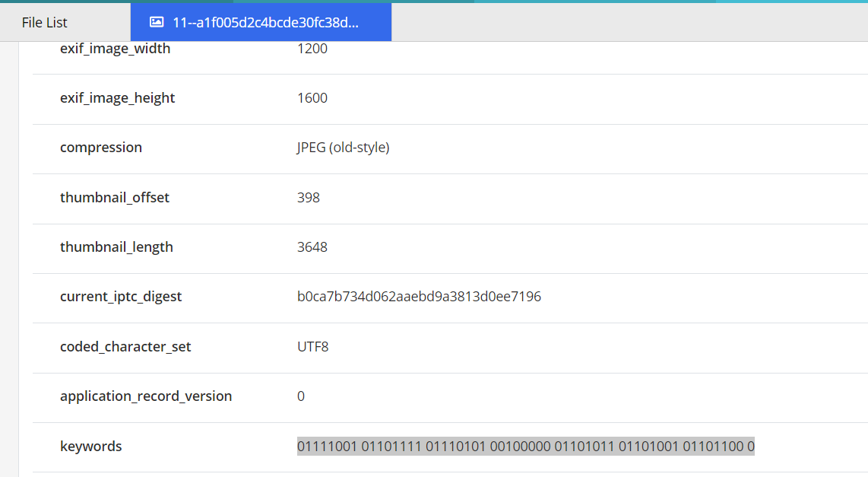Click the highlighted binary keywords value

[526, 447]
